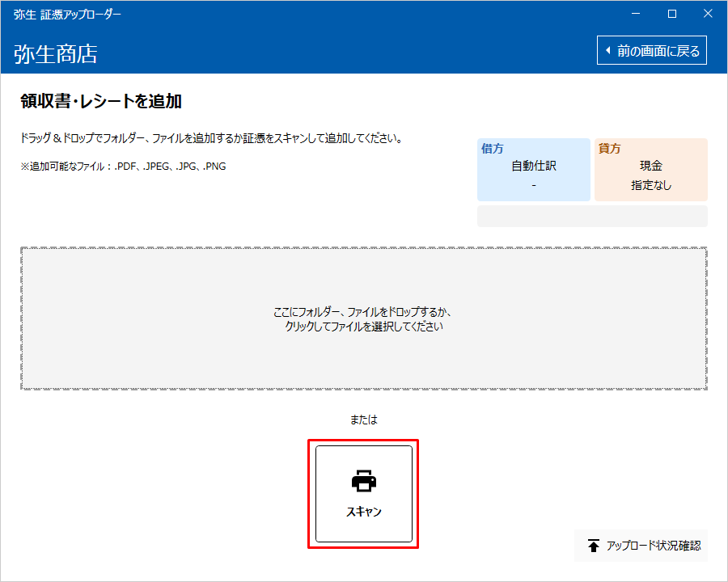Select the orange 貸方 credit panel header

point(610,149)
